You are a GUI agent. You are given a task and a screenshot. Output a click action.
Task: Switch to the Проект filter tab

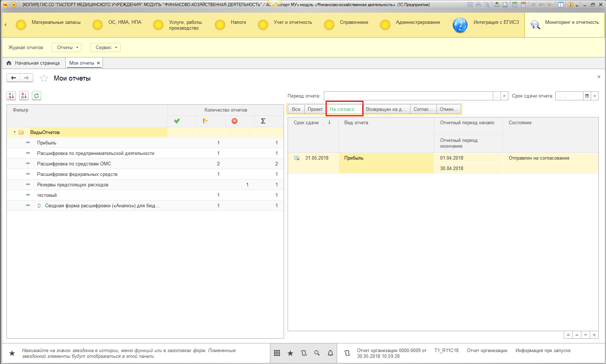(x=315, y=109)
